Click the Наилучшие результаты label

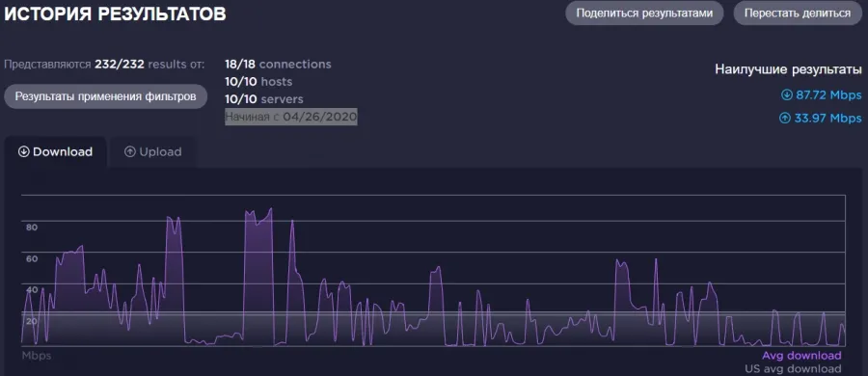coord(788,69)
